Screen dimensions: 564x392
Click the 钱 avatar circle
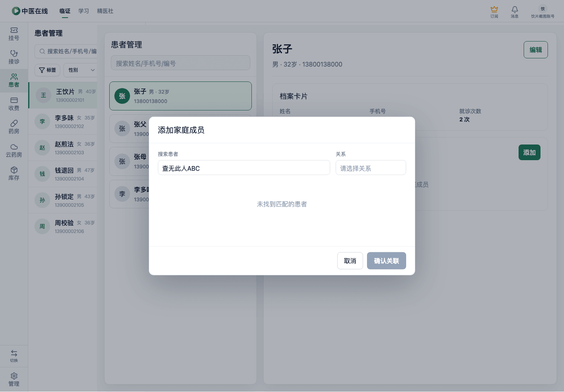coord(42,174)
